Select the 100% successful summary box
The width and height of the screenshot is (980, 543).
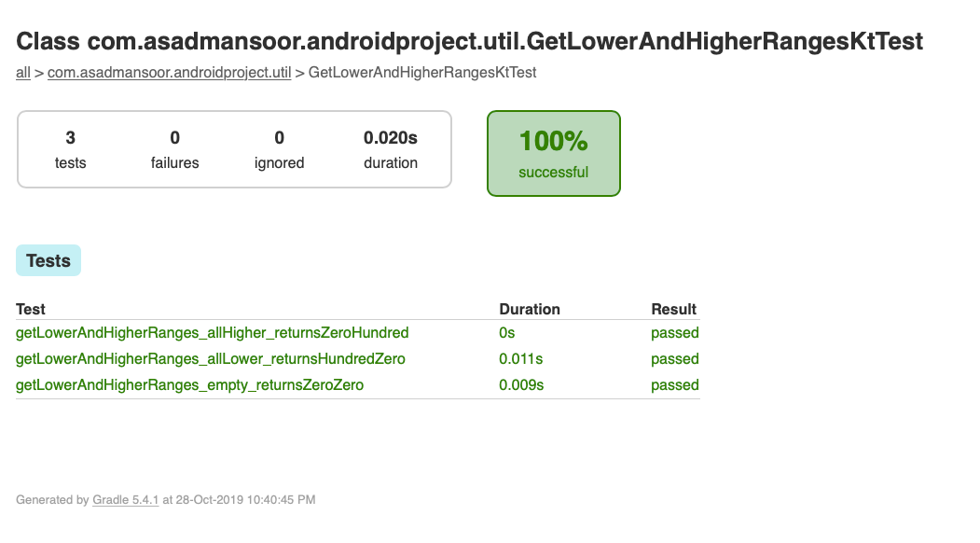(x=553, y=153)
